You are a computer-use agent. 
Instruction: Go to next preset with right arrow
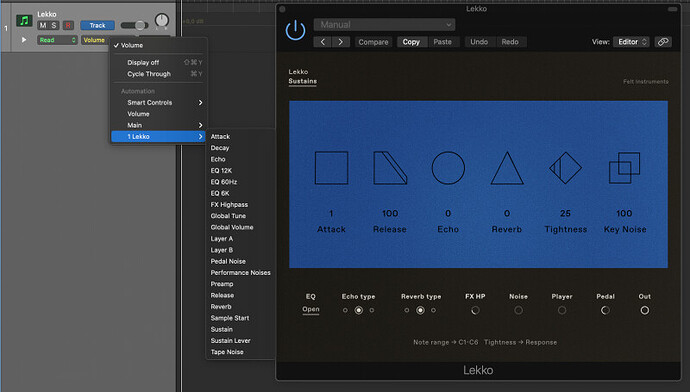pos(341,42)
